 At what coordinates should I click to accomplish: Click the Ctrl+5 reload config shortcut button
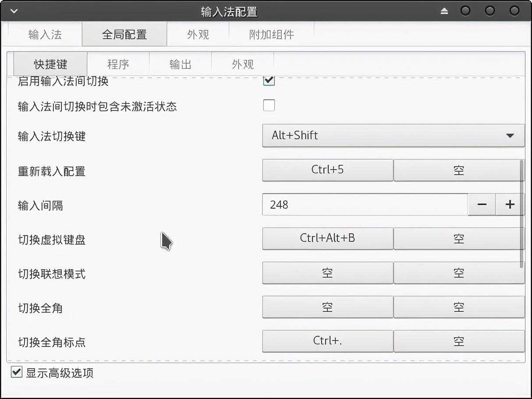click(x=327, y=170)
